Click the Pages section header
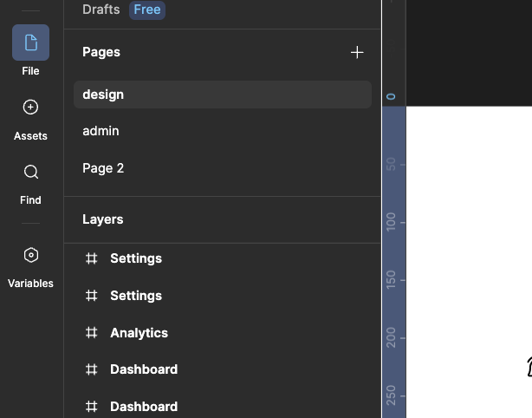Viewport: 532px width, 418px height. pyautogui.click(x=101, y=52)
